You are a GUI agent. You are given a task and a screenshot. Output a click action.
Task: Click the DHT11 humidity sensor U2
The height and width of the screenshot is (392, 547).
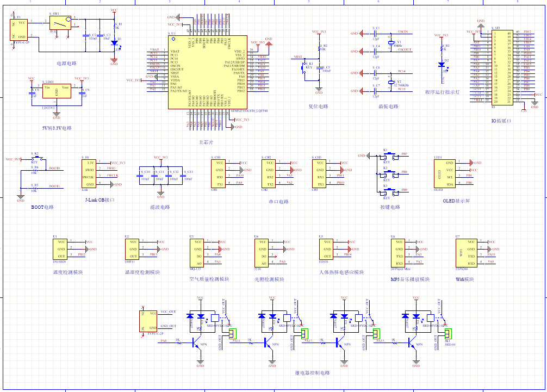click(x=133, y=248)
